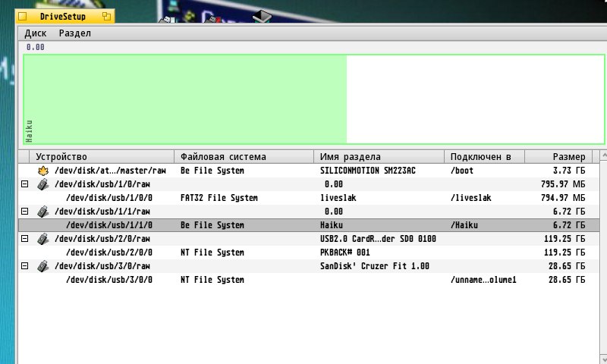Click the vertical Haiku label in the disk map

[x=29, y=130]
